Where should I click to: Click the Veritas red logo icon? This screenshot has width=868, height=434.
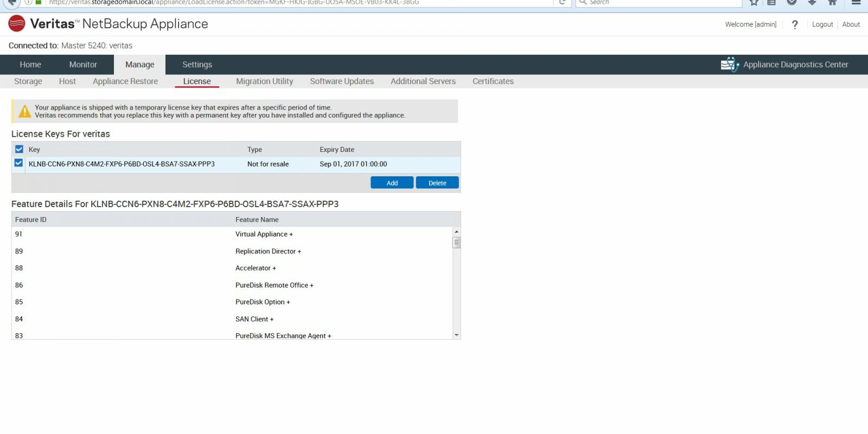click(17, 24)
